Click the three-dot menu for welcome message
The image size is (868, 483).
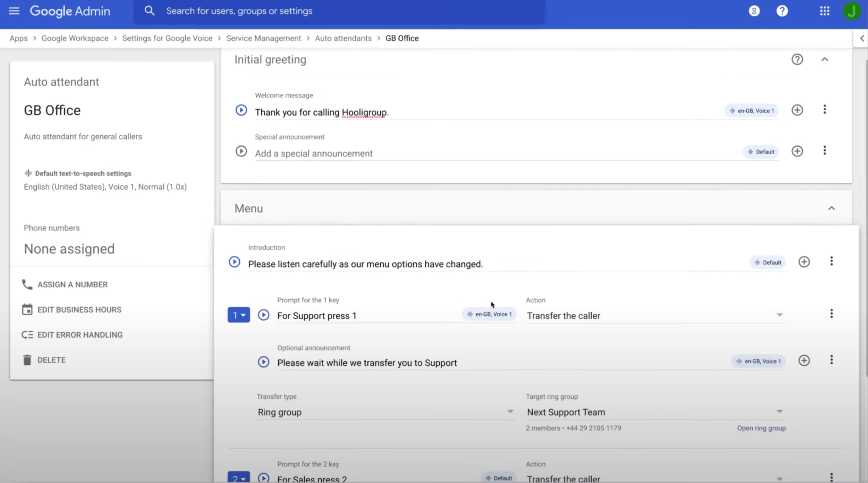click(x=824, y=109)
